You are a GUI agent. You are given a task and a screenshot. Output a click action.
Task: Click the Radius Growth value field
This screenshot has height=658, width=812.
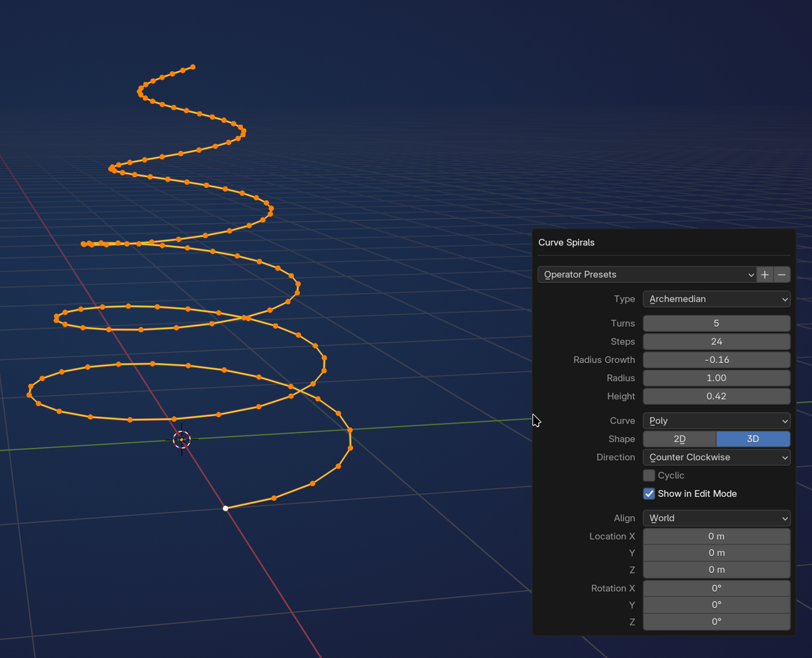coord(717,360)
